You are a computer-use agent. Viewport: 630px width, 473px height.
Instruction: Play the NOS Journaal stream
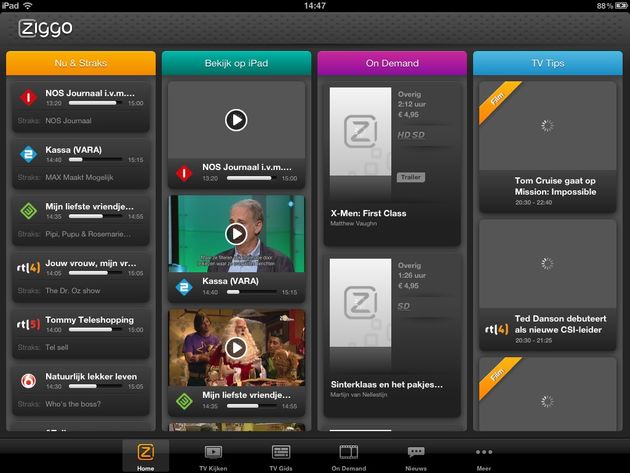(236, 120)
